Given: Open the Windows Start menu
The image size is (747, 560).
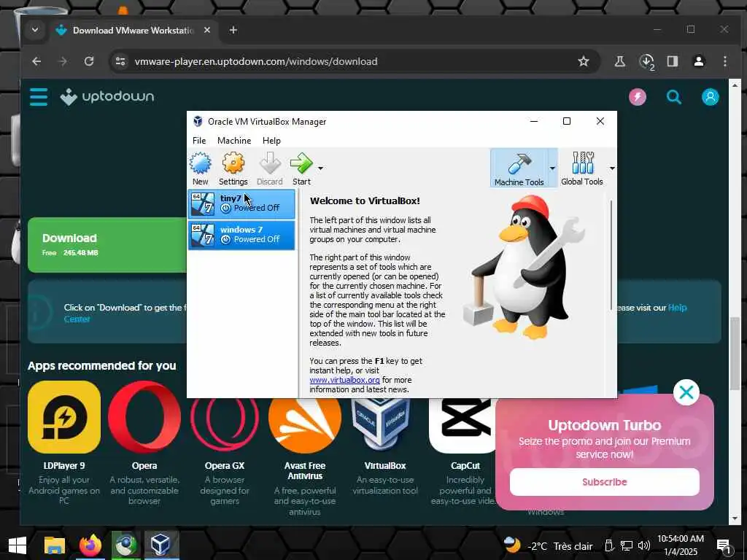Looking at the screenshot, I should click(18, 545).
